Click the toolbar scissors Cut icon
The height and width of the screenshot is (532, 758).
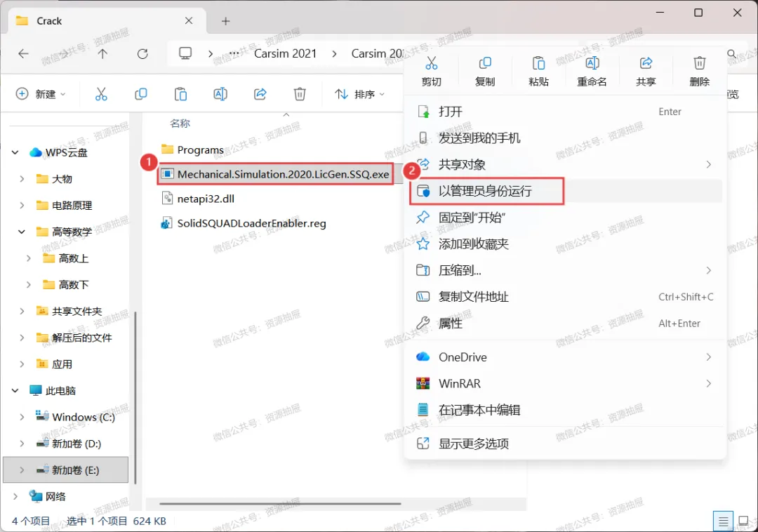pos(101,94)
